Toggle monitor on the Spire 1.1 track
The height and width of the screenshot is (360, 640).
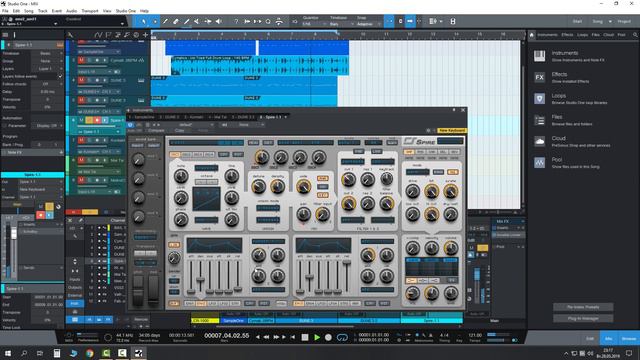pos(105,120)
